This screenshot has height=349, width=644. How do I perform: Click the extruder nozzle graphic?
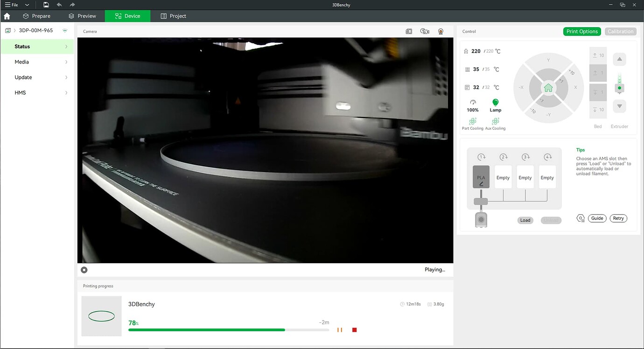click(x=619, y=84)
